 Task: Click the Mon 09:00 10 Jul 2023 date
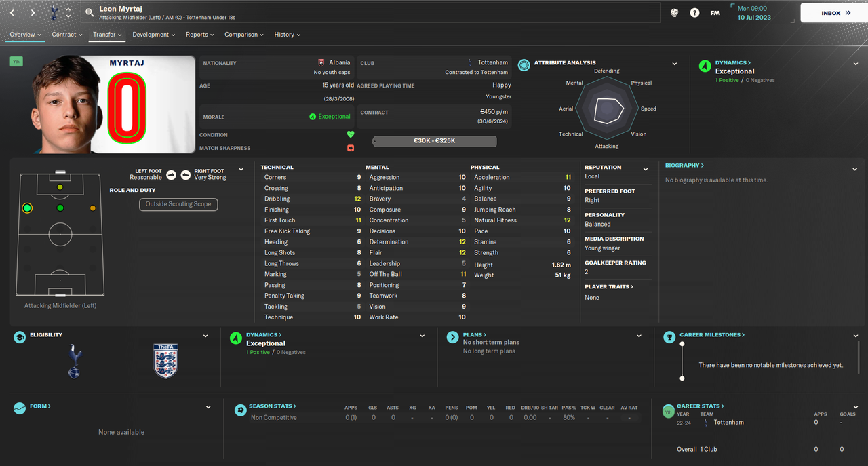coord(754,13)
